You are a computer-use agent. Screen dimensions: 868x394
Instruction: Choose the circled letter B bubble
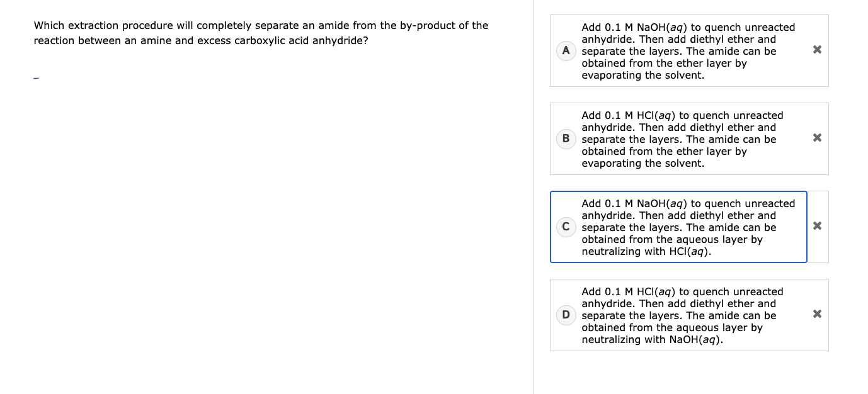coord(566,138)
